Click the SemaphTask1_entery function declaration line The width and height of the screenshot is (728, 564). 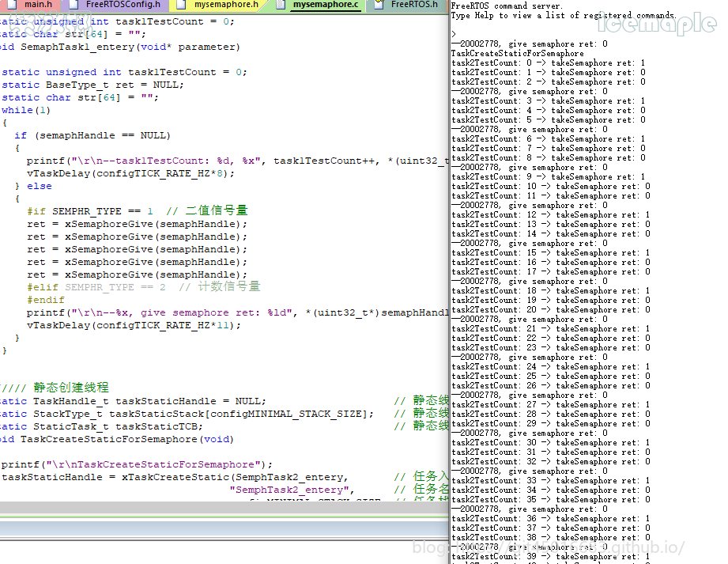[120, 47]
